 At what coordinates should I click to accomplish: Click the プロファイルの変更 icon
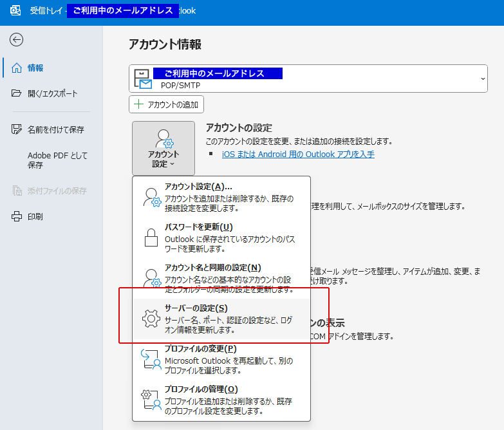pyautogui.click(x=151, y=359)
